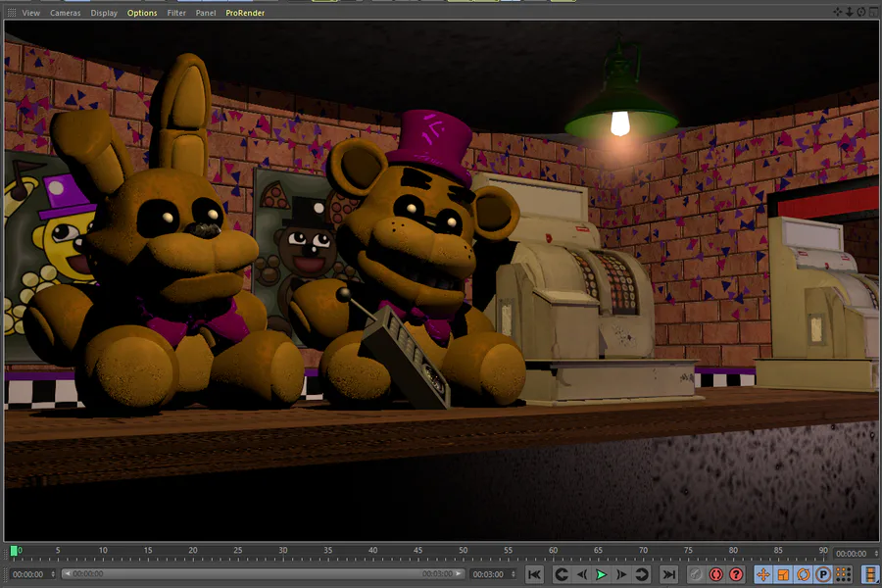
Task: Toggle point-level animation dots icon
Action: click(843, 574)
